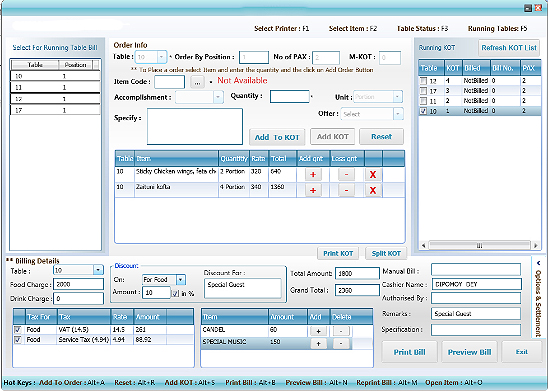The width and height of the screenshot is (548, 391).
Task: Click the discount Amount field
Action: click(156, 292)
